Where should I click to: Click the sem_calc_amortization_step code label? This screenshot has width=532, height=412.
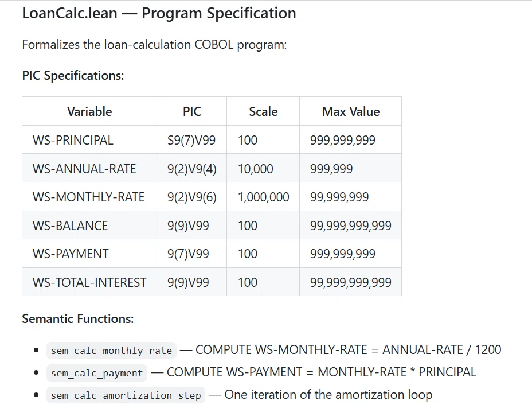(x=126, y=395)
